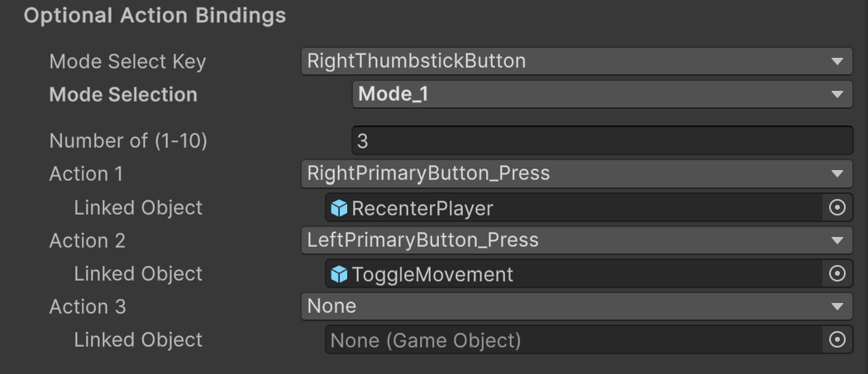Viewport: 868px width, 374px height.
Task: Open Action 2 dropdown LeftPrimaryButton_Press
Action: (x=575, y=240)
